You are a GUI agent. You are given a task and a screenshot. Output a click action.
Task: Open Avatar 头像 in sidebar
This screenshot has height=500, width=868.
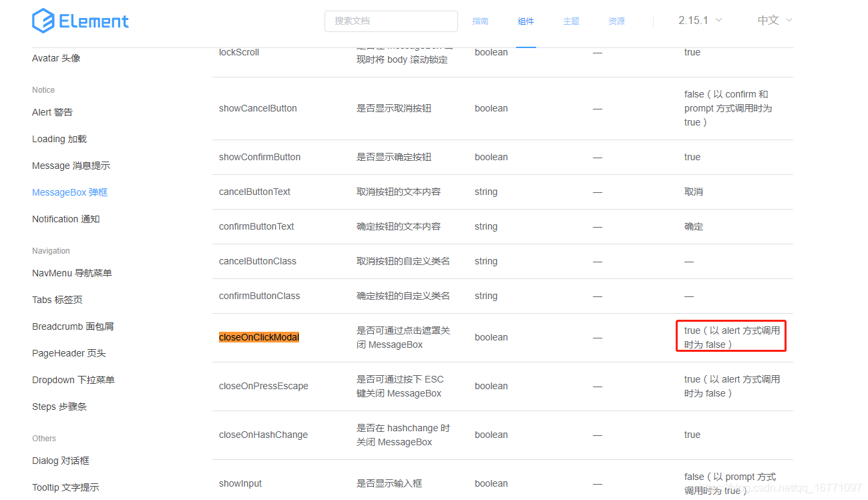tap(56, 58)
